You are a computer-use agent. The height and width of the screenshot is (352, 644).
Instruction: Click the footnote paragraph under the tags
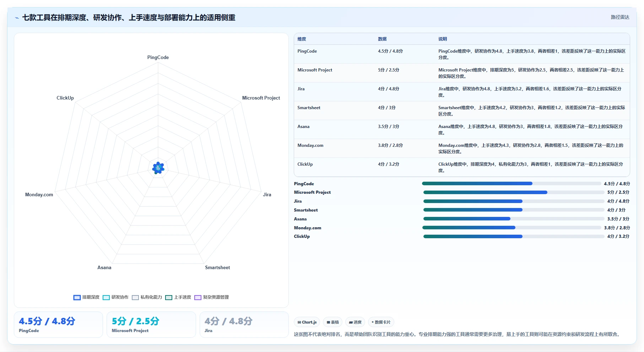pos(458,334)
